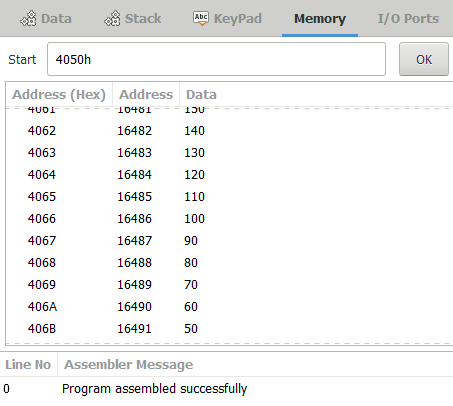Click the Data column header
This screenshot has height=406, width=453.
pyautogui.click(x=201, y=95)
